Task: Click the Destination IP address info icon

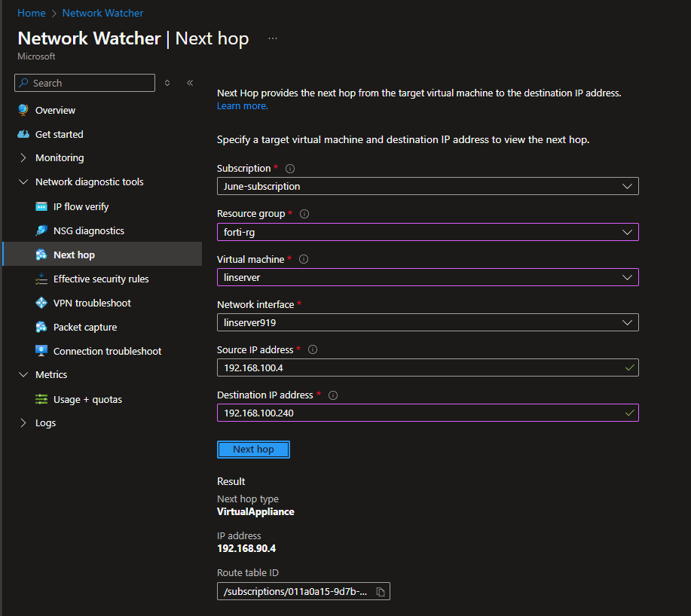Action: coord(333,395)
